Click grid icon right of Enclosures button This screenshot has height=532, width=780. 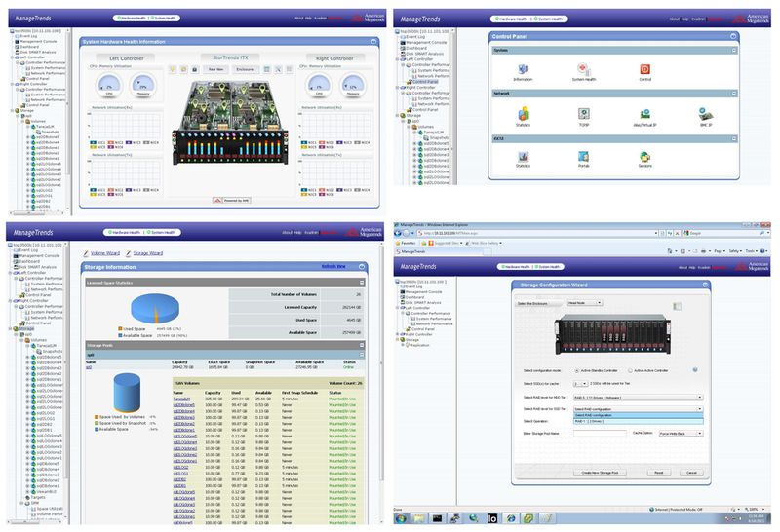click(x=267, y=69)
